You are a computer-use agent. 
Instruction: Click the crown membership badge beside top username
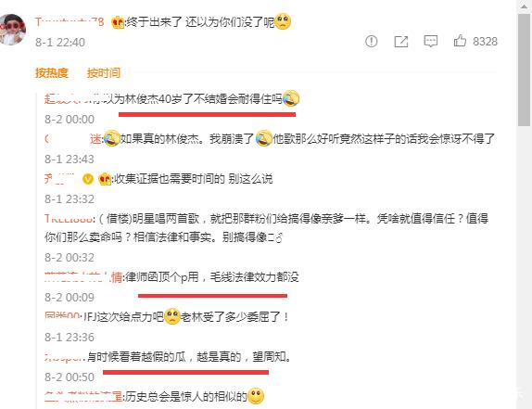(x=118, y=22)
